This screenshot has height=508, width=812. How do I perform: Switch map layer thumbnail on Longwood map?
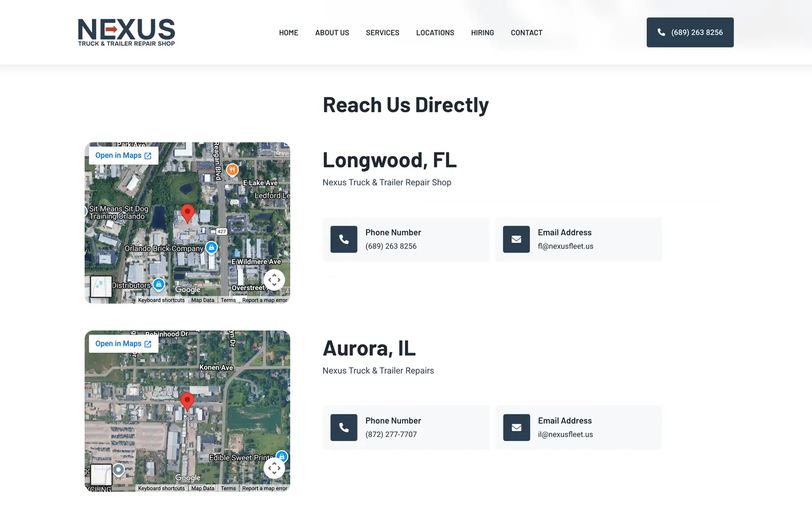pyautogui.click(x=101, y=287)
